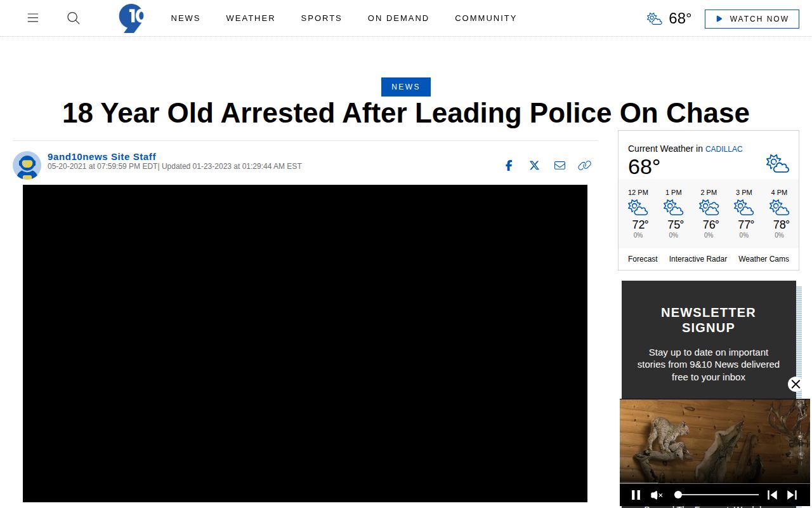Open the Community menu
The image size is (812, 508).
[486, 18]
